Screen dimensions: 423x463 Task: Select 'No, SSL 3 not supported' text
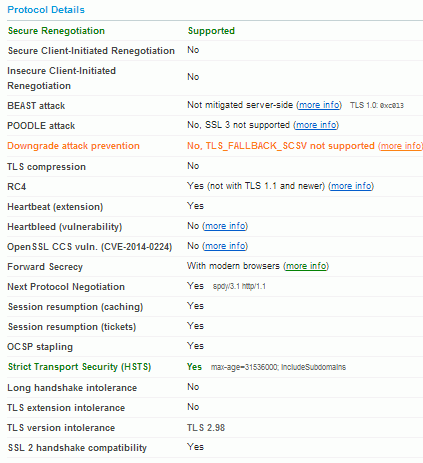click(238, 125)
